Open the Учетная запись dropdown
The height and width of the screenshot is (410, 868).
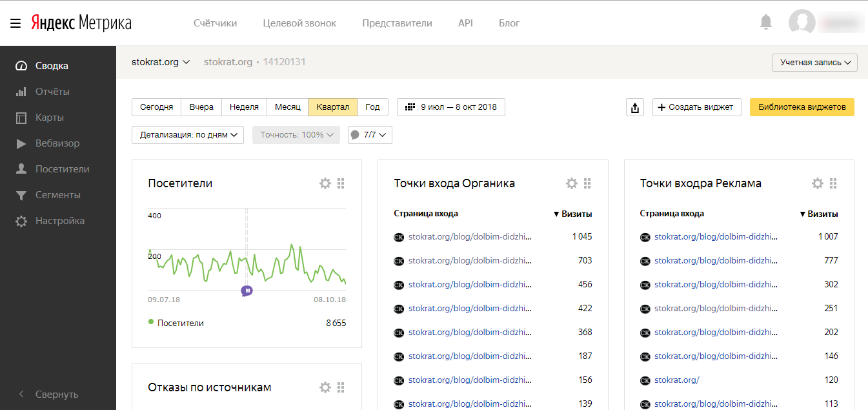click(814, 63)
